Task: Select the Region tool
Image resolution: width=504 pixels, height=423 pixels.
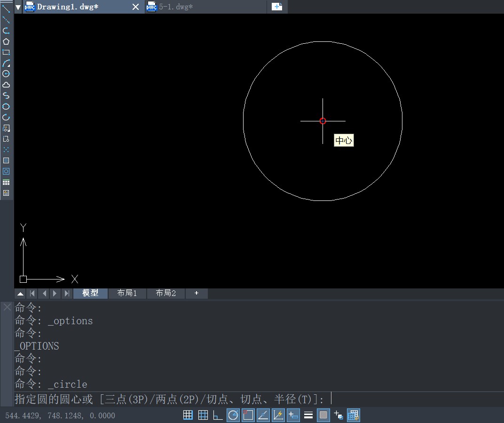Action: tap(6, 171)
